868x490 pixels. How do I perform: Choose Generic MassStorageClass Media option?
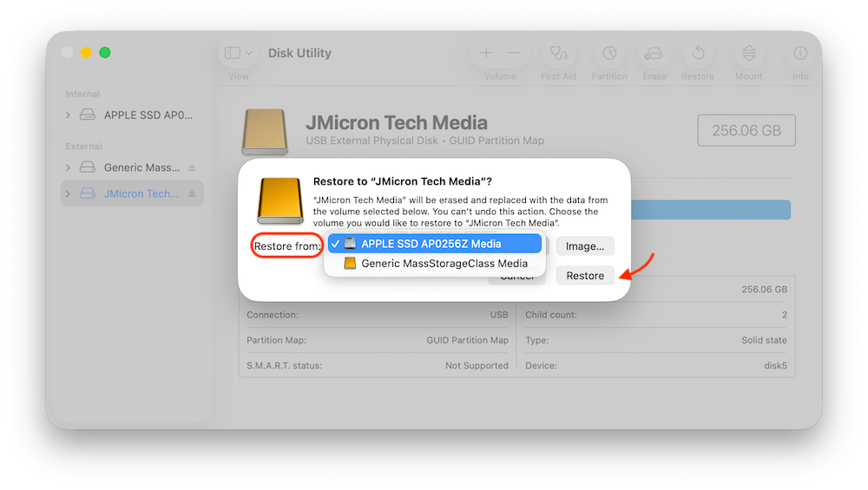coord(444,264)
